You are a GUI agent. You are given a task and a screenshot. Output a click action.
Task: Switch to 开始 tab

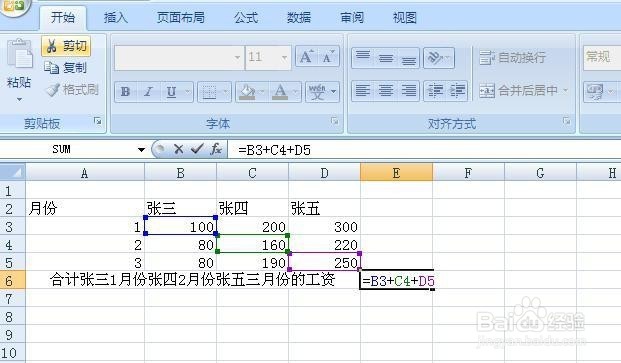coord(63,17)
